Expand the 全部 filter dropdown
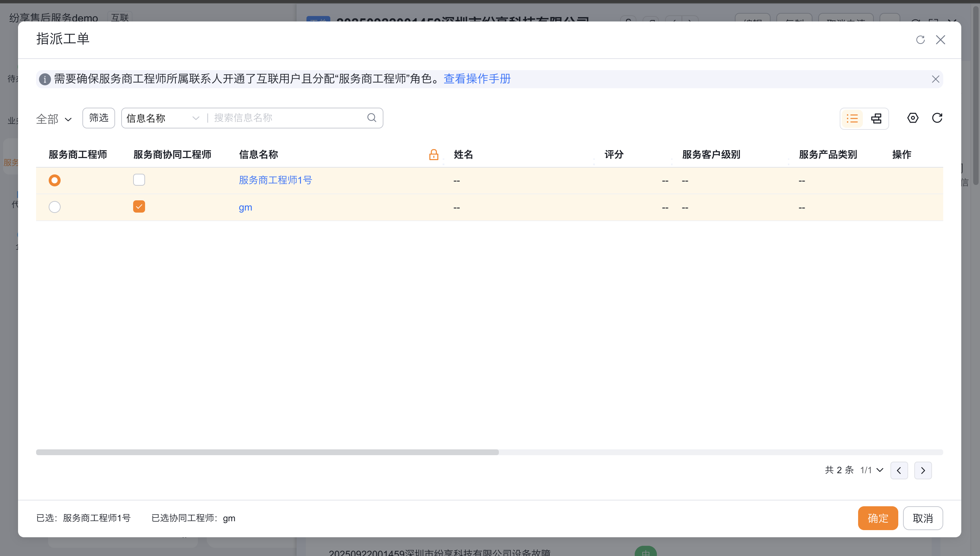 pos(54,119)
